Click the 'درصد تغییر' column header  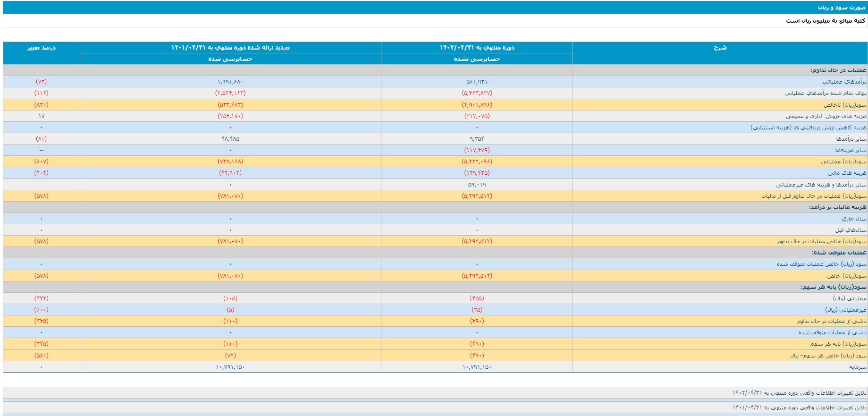[42, 48]
